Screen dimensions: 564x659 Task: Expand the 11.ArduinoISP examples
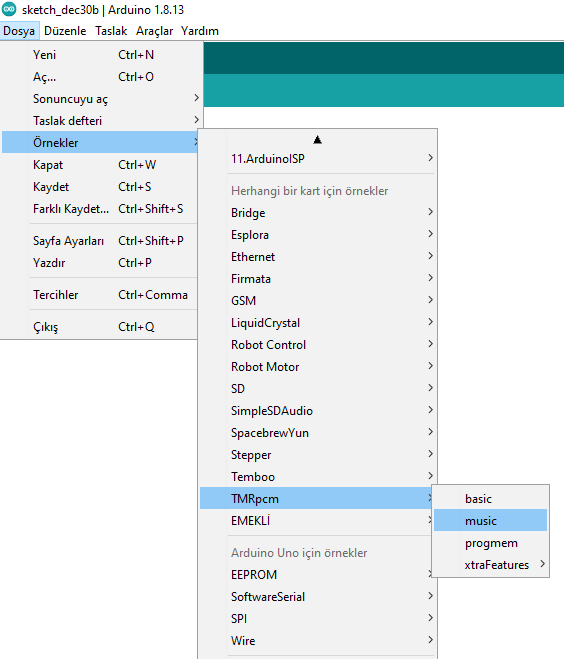coord(318,159)
